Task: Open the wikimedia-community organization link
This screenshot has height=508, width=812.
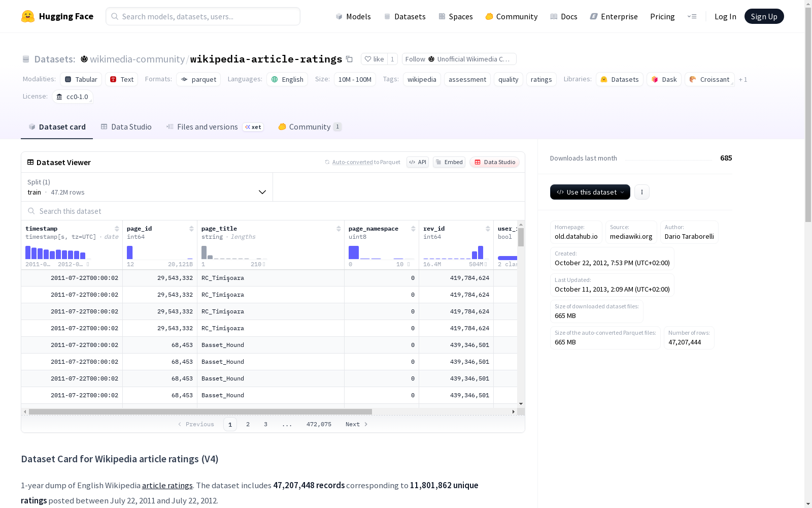Action: pyautogui.click(x=137, y=59)
